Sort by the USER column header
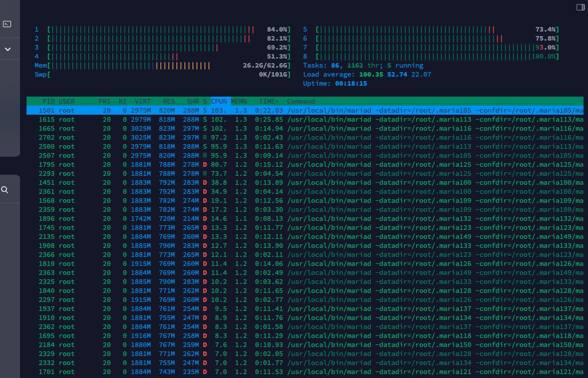Viewport: 588px width, 378px height. point(67,101)
